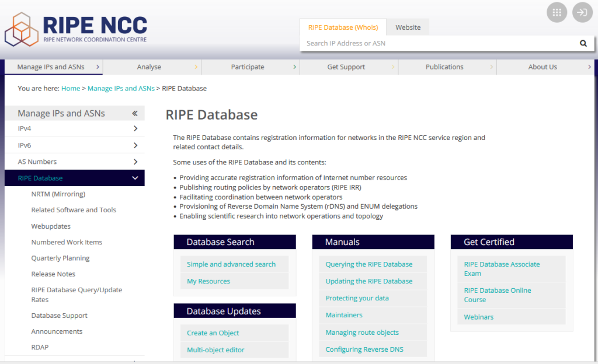
Task: Click the search magnifier icon
Action: click(583, 43)
